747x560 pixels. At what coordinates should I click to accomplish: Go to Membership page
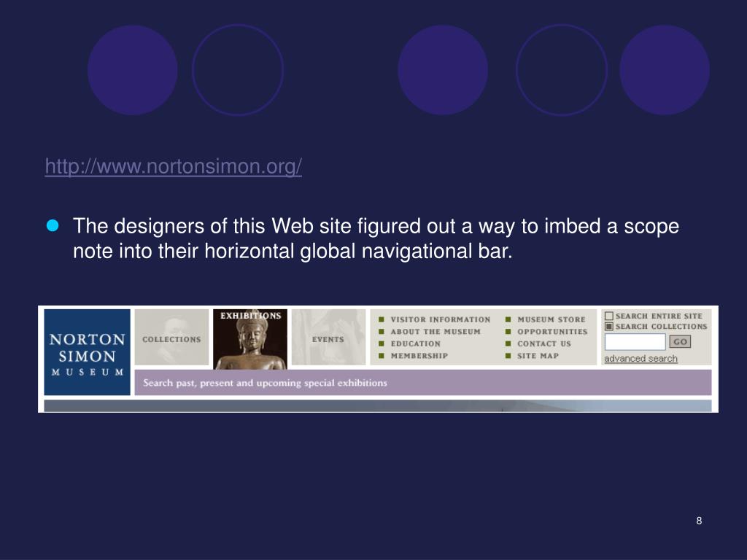click(419, 356)
